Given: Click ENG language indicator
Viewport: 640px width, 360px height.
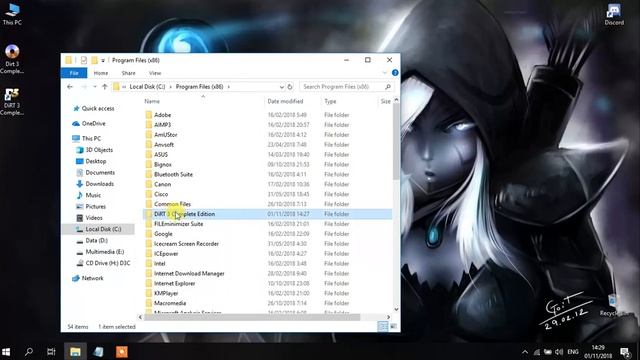Looking at the screenshot, I should [x=573, y=351].
